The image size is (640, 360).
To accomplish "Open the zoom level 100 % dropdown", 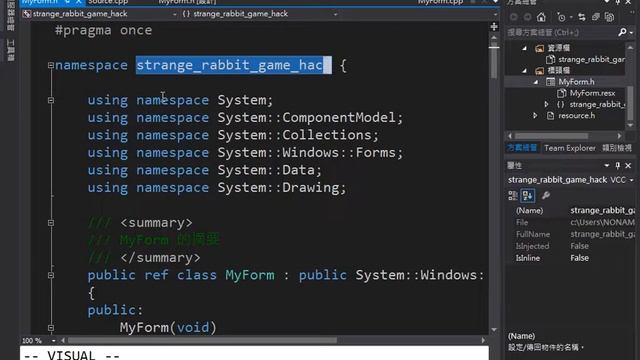I will click(53, 340).
